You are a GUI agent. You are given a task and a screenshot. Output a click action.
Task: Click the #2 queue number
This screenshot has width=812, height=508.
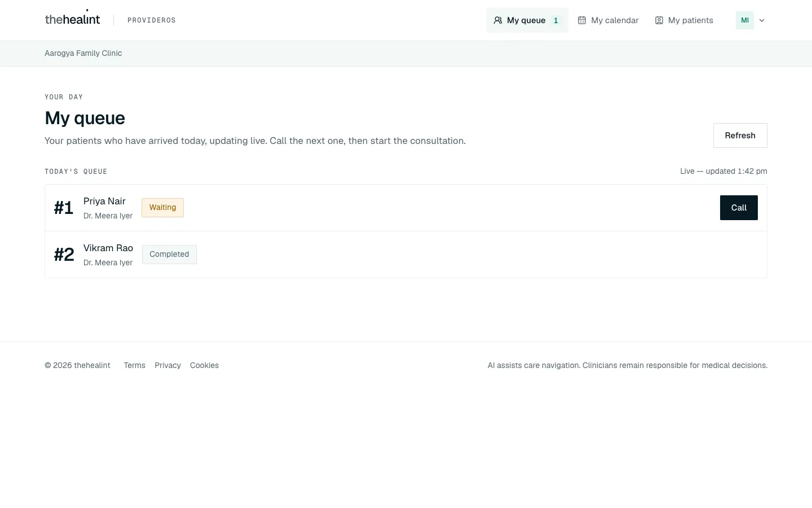pos(64,255)
